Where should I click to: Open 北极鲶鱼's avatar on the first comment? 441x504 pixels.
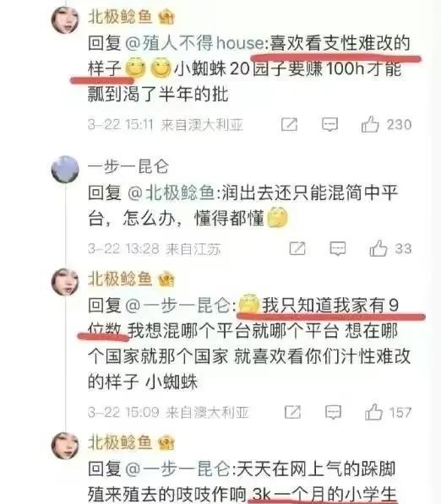pyautogui.click(x=65, y=20)
